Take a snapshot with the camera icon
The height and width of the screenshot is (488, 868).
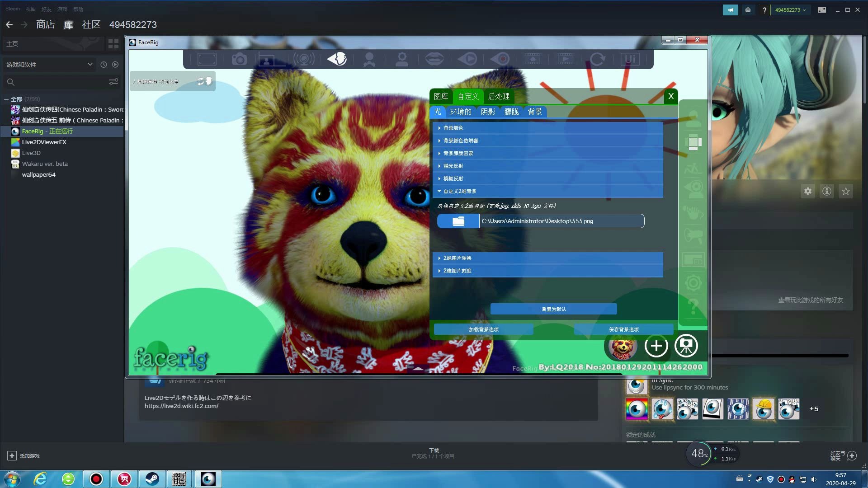click(239, 59)
